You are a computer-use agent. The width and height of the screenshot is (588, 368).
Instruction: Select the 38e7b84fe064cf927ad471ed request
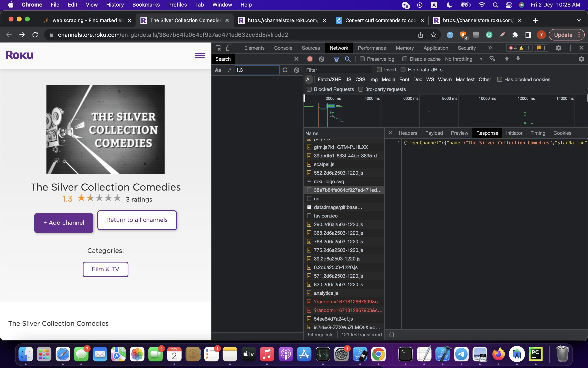click(344, 190)
